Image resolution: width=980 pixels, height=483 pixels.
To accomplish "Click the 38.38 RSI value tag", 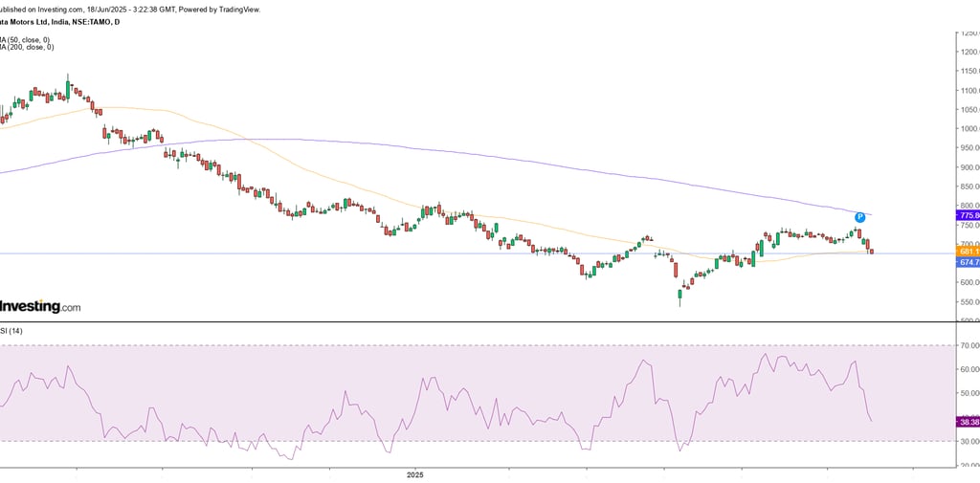I will pos(969,423).
